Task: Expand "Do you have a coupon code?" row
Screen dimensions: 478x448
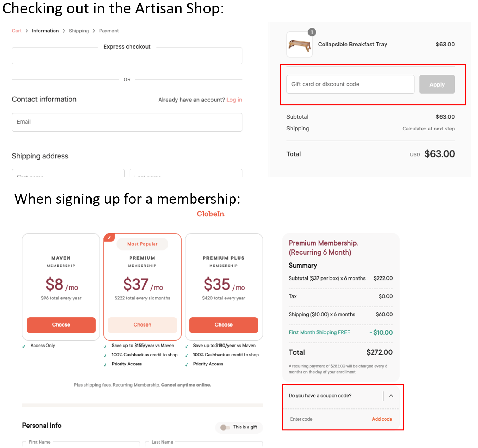Action: point(320,396)
